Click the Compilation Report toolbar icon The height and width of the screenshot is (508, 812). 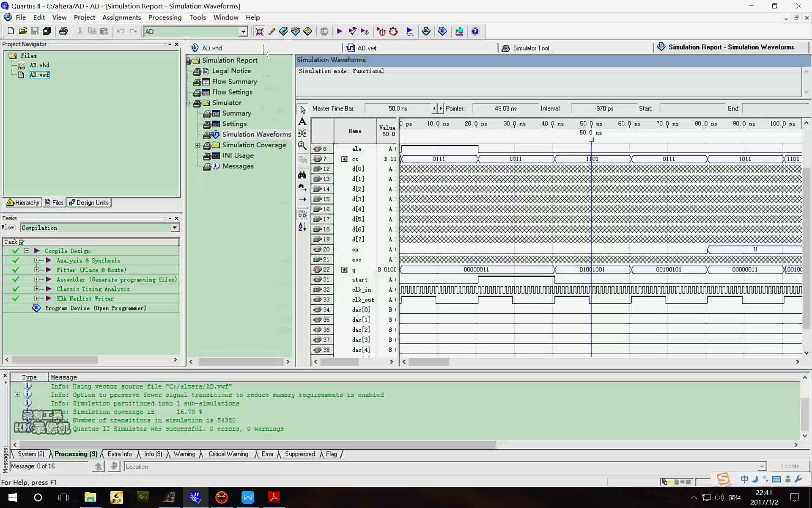426,31
